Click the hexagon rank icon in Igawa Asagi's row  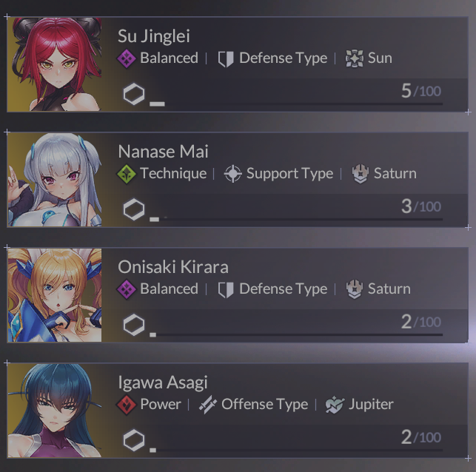tap(134, 440)
